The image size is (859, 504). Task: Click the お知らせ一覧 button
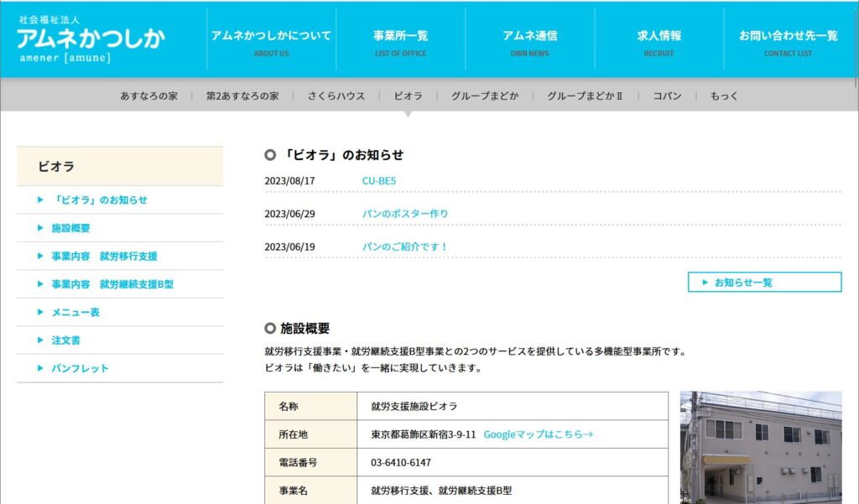click(764, 283)
